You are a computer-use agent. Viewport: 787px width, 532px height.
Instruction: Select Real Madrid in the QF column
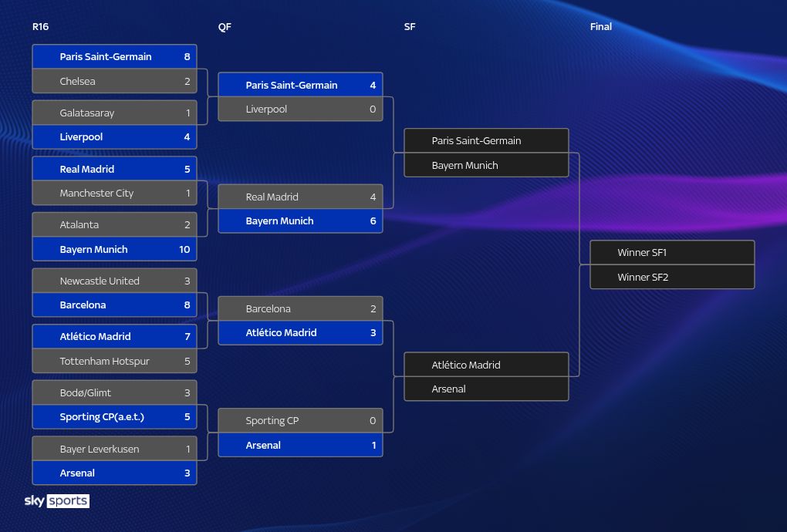(x=300, y=197)
